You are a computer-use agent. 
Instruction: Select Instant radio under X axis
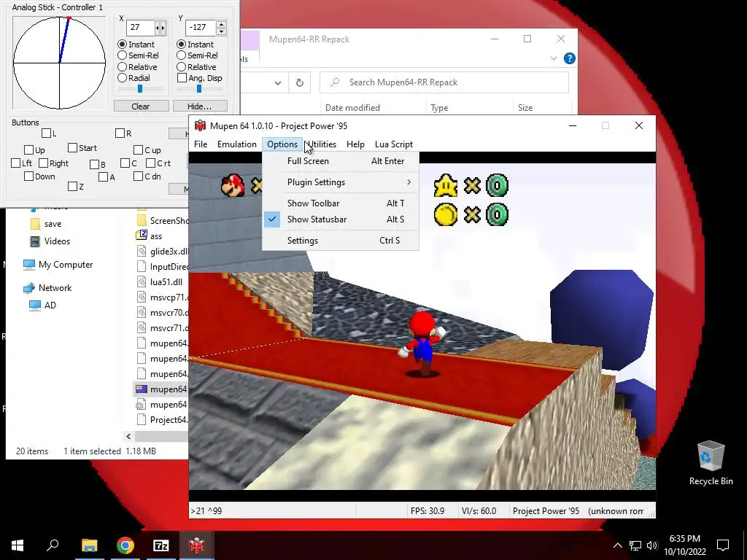point(122,44)
